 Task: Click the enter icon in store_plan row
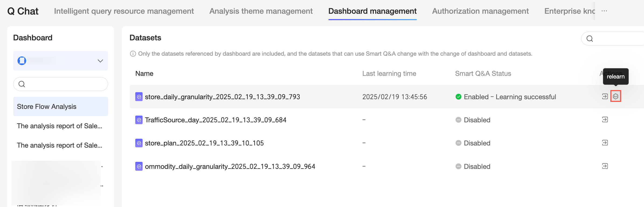[605, 143]
